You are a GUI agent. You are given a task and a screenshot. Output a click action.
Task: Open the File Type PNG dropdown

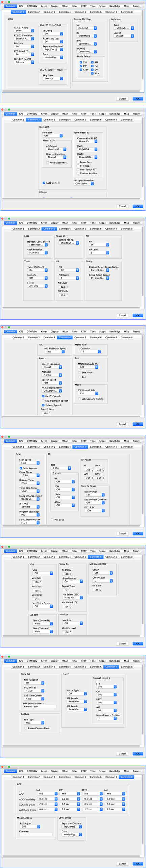point(34,723)
